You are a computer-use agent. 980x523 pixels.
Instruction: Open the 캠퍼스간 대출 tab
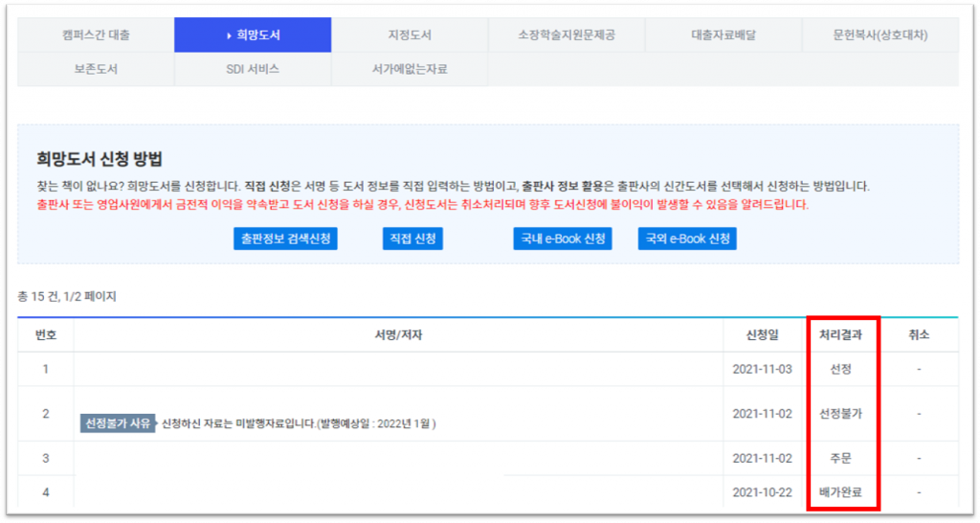click(96, 35)
